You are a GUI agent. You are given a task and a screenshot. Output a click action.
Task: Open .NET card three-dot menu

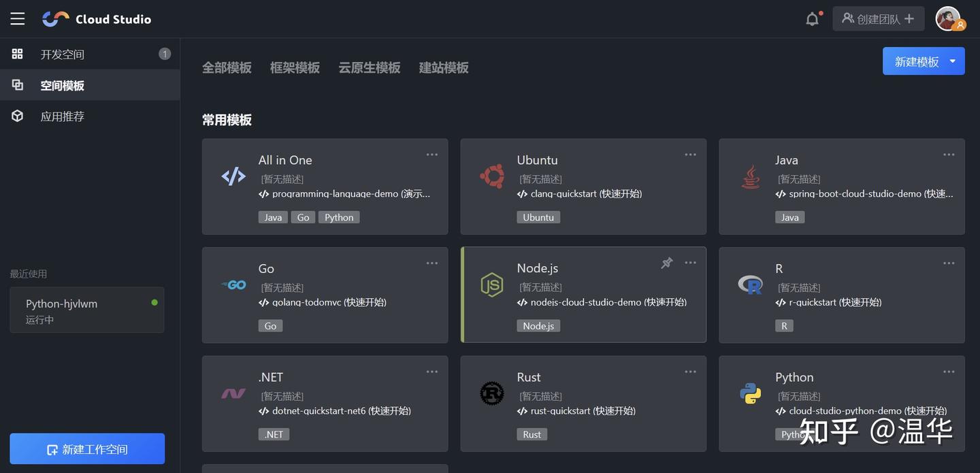coord(432,372)
